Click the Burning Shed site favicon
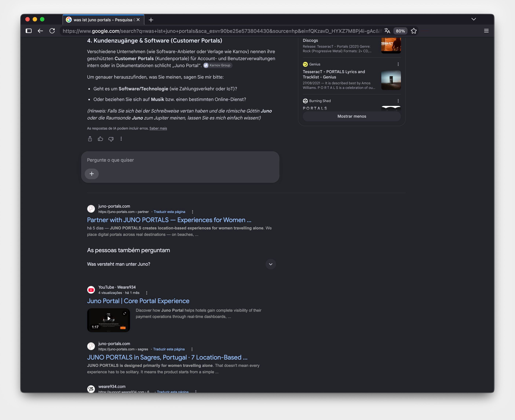 pos(305,101)
